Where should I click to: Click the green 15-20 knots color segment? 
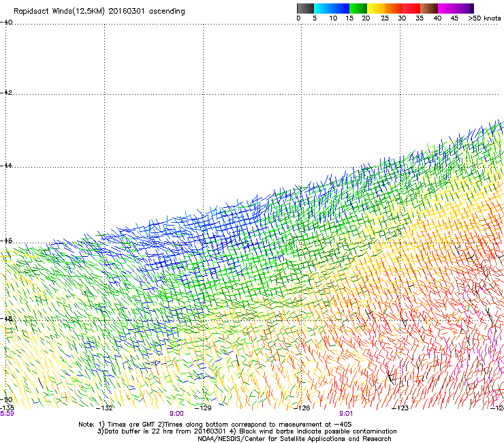pyautogui.click(x=358, y=8)
